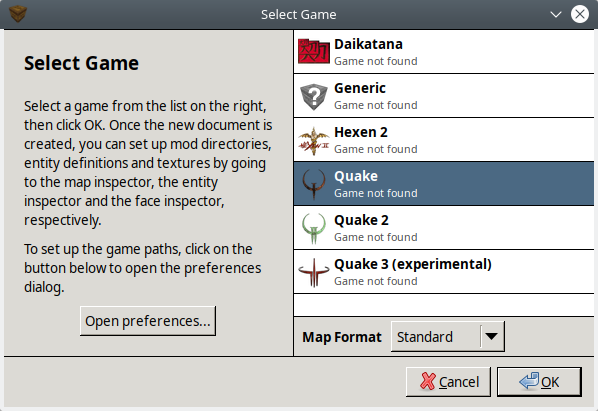Click the Quake 3 red logo icon
Image resolution: width=598 pixels, height=411 pixels.
pyautogui.click(x=313, y=272)
